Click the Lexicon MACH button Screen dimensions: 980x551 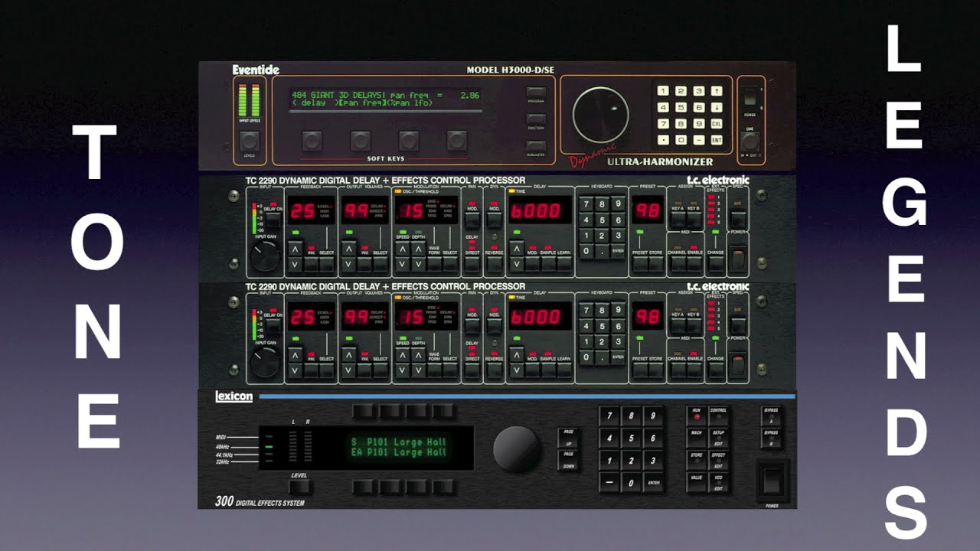(697, 437)
